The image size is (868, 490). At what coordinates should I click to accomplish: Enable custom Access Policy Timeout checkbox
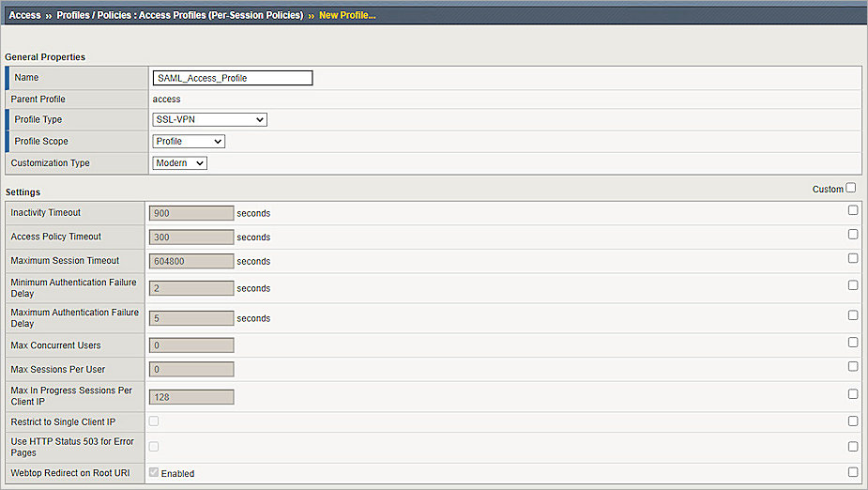pos(853,234)
